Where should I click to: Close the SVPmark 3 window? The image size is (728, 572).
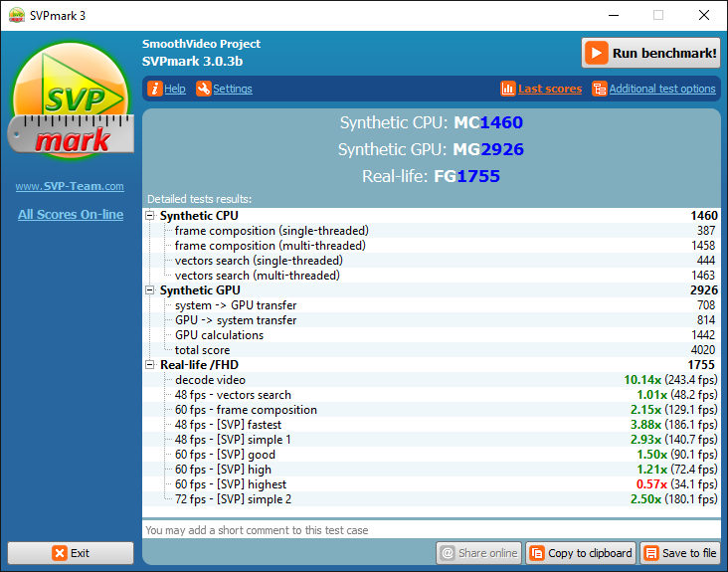pos(704,15)
